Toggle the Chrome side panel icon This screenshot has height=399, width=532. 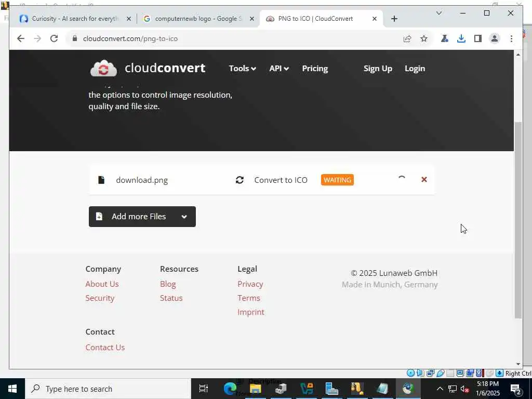click(478, 38)
